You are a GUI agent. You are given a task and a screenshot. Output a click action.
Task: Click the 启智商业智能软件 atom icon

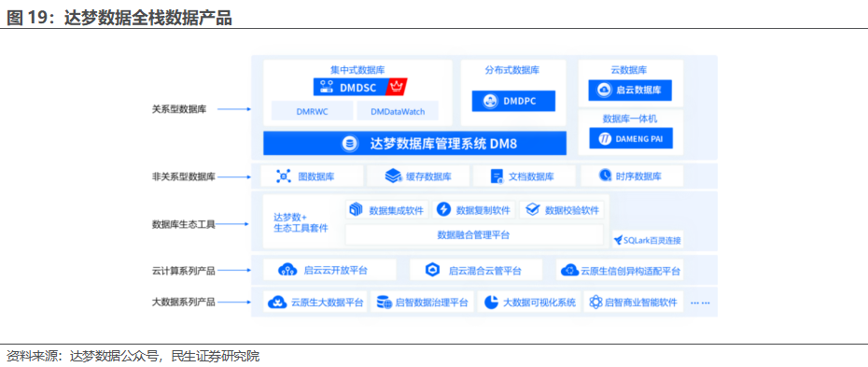(x=595, y=303)
